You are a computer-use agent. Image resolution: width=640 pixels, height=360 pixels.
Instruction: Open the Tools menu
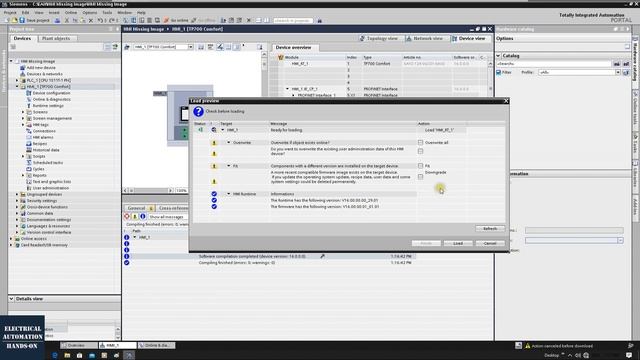point(107,13)
